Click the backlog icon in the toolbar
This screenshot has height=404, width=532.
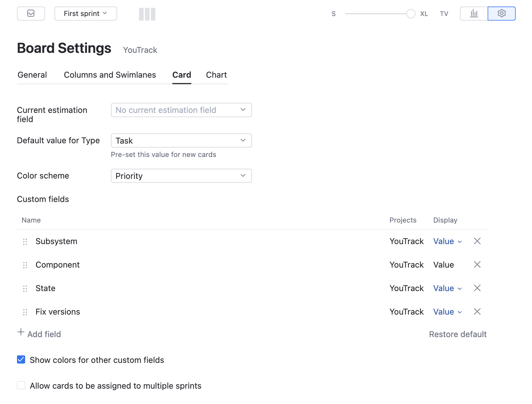click(x=31, y=13)
